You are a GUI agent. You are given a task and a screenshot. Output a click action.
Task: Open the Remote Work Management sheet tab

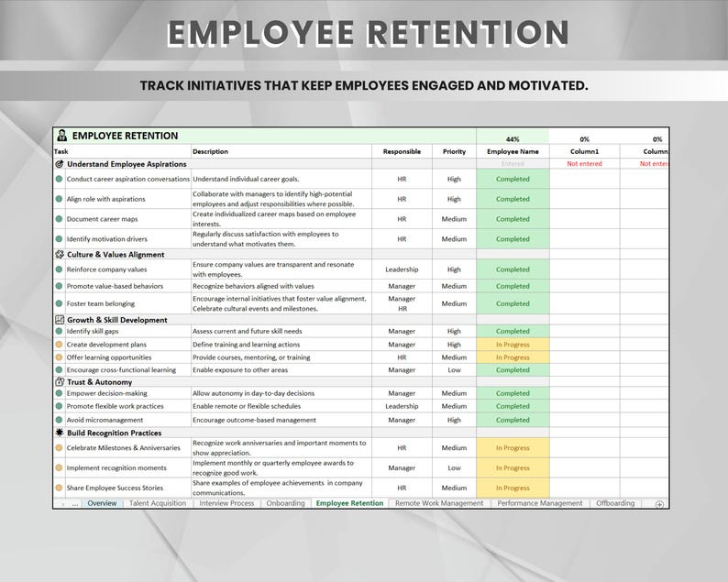(439, 503)
